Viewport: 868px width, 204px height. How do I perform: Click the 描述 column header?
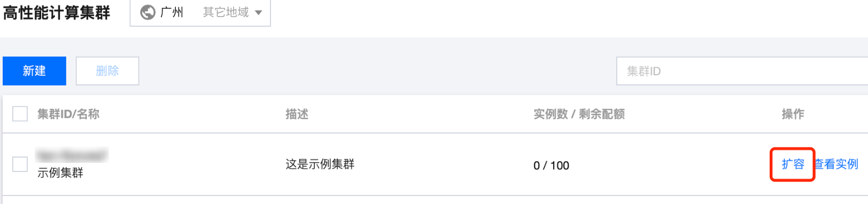(297, 114)
